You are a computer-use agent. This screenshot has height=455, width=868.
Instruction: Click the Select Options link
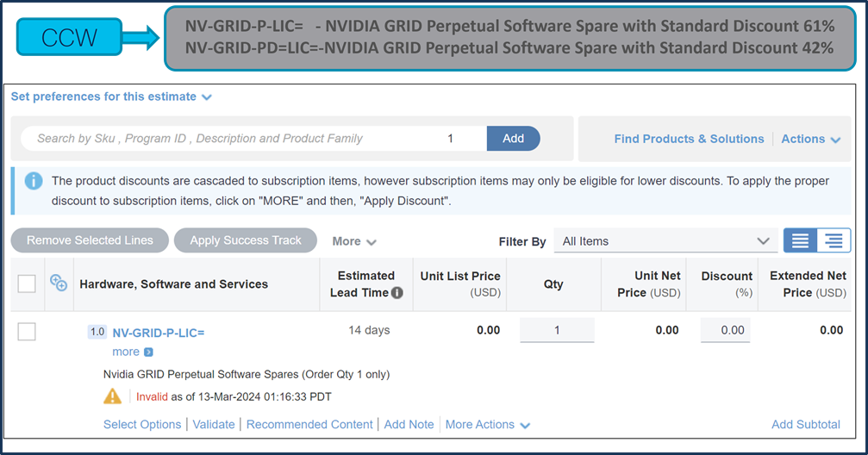click(142, 425)
